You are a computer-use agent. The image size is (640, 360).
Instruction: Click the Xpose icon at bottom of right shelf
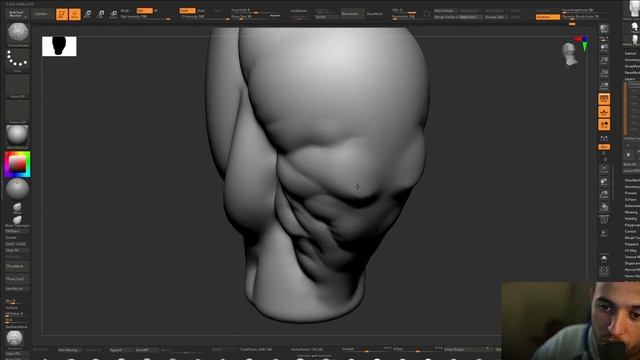coord(604,271)
